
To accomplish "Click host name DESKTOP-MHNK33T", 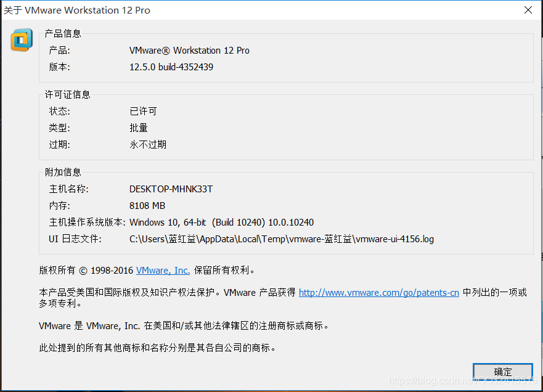I will (171, 189).
